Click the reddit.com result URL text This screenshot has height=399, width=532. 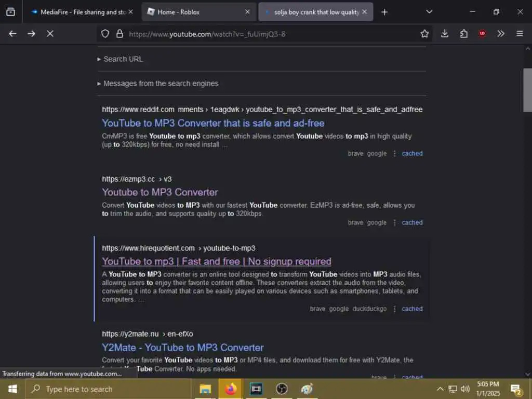pyautogui.click(x=262, y=109)
